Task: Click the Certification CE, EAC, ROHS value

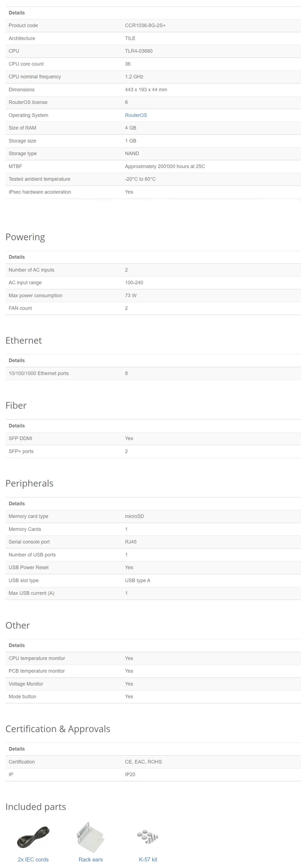Action: pos(143,762)
